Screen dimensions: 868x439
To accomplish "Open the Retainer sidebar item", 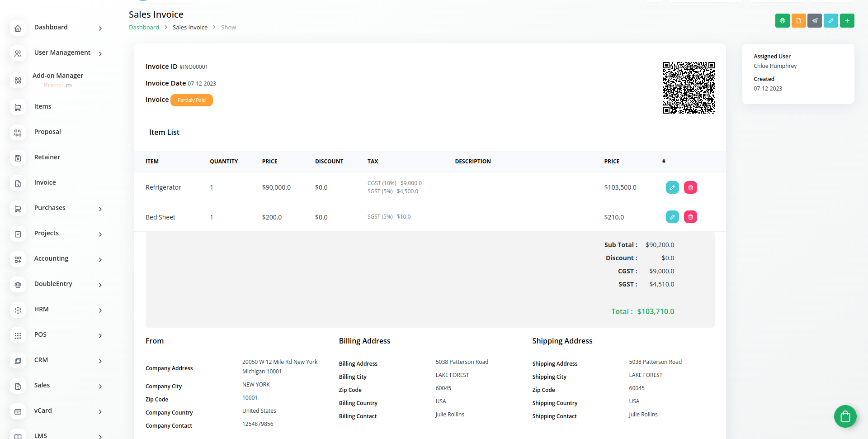I will (x=47, y=157).
